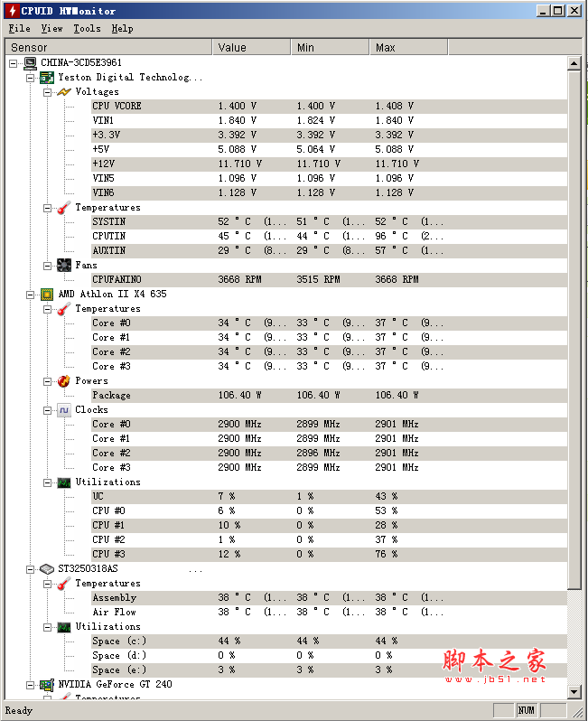Collapse the CPU Utilizations group

47,482
